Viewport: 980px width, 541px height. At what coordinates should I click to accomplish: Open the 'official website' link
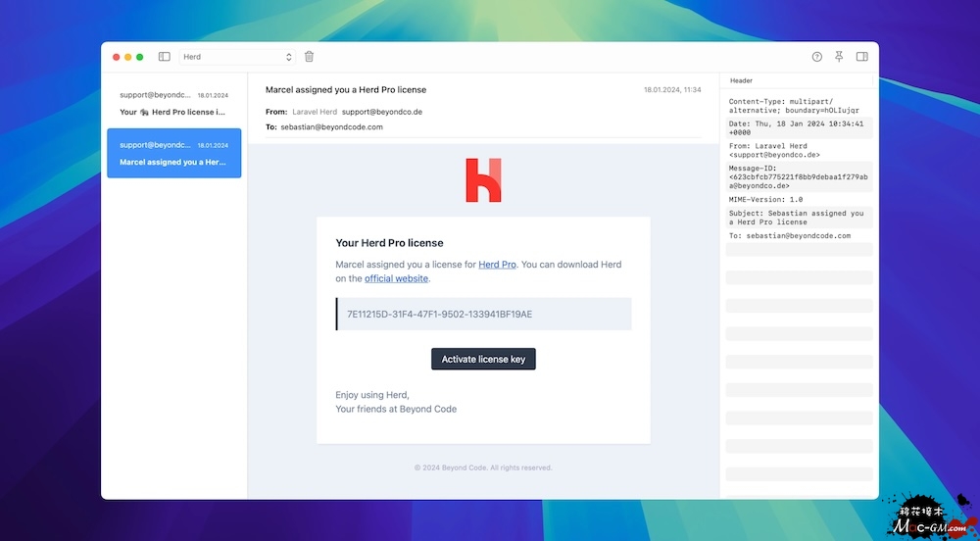(396, 278)
